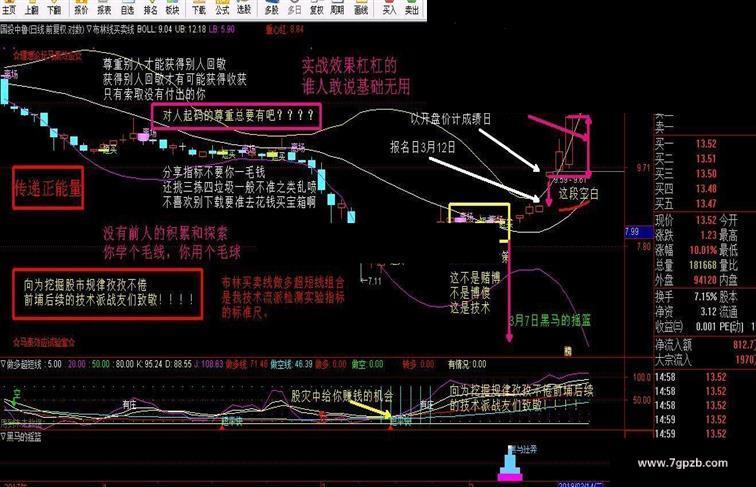This screenshot has height=487, width=756.
Task: Open the 选股 stock picker toolbar button
Action: (x=244, y=9)
